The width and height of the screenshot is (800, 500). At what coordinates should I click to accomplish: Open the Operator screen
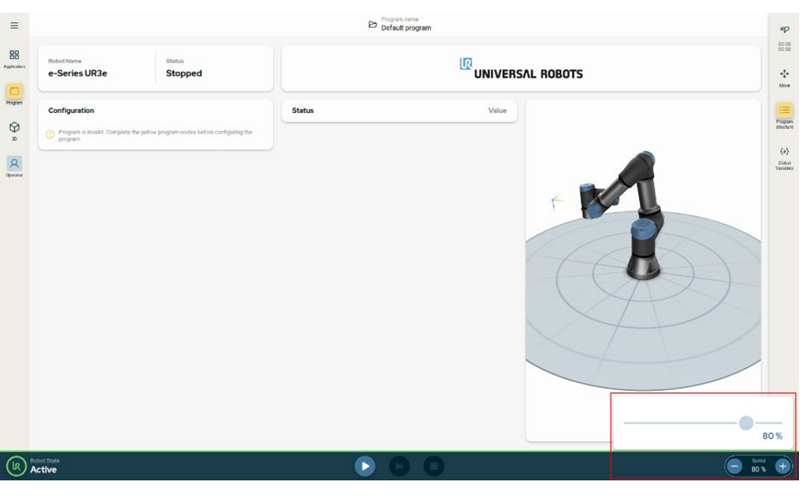pyautogui.click(x=14, y=165)
